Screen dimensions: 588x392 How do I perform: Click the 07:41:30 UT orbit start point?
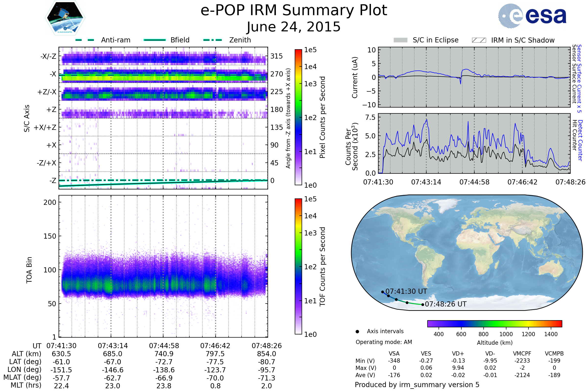pyautogui.click(x=382, y=292)
